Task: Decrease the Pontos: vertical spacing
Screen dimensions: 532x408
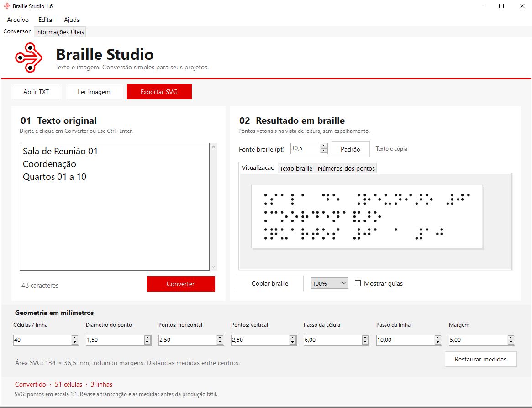Action: [293, 342]
